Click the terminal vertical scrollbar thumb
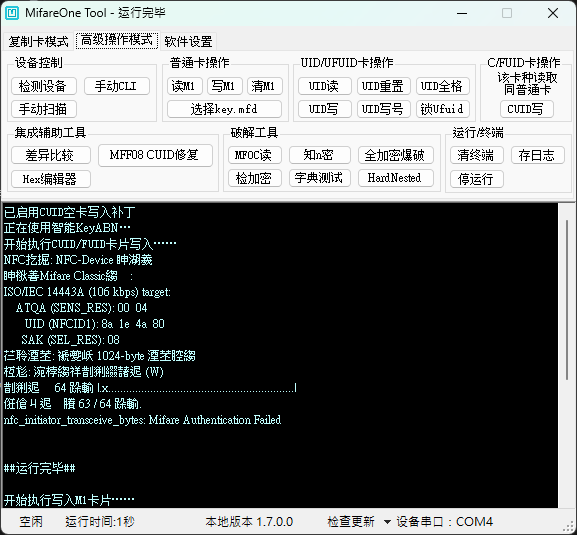 point(567,300)
